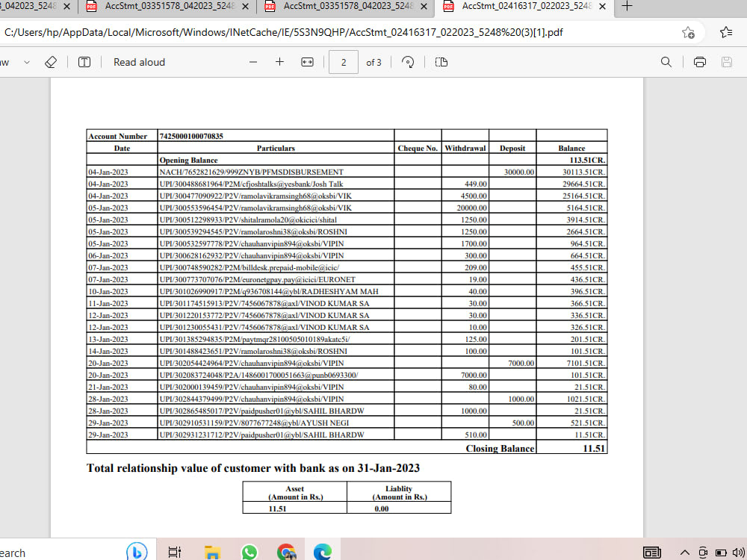Click the battery status tray icon

click(x=721, y=553)
